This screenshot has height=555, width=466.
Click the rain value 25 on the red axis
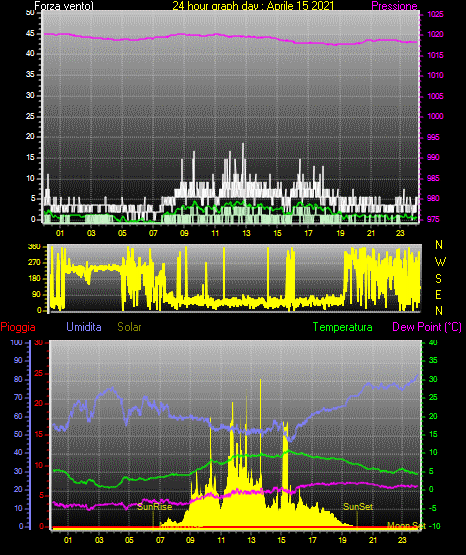tap(39, 373)
